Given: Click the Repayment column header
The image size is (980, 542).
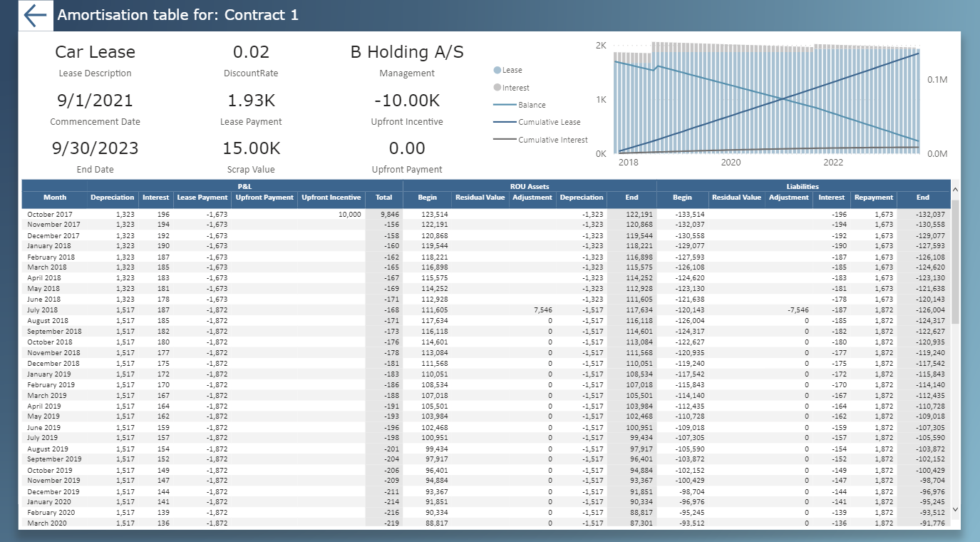Looking at the screenshot, I should point(874,198).
